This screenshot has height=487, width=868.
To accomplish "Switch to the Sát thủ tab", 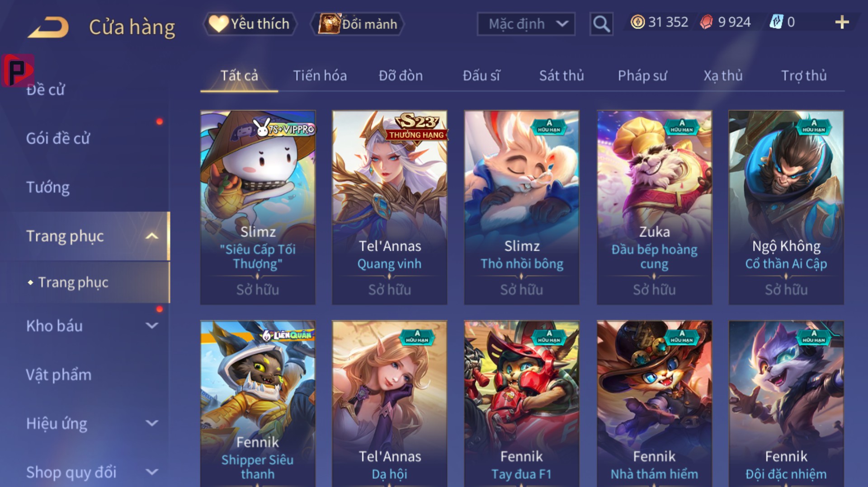I will 561,75.
